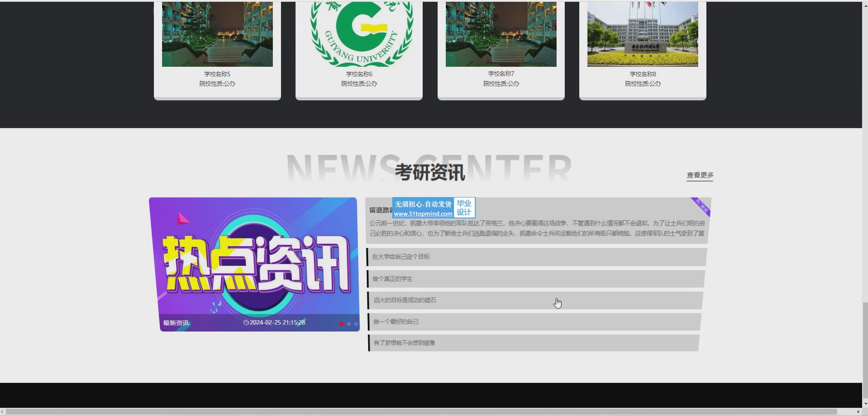Open the 查看更多 news link
This screenshot has height=416, width=868.
point(700,175)
